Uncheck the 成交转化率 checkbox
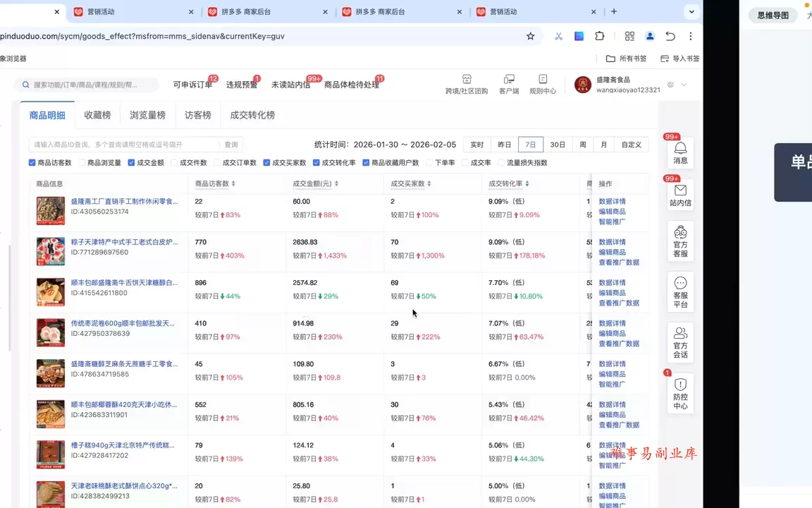The width and height of the screenshot is (812, 508). pyautogui.click(x=316, y=163)
